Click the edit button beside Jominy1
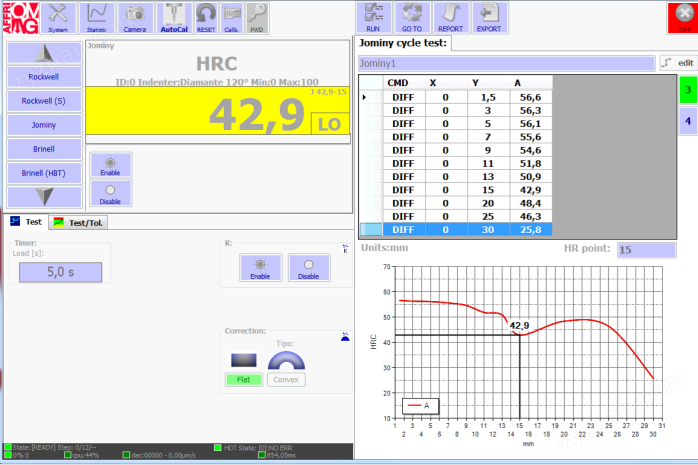This screenshot has height=465, width=698. 678,63
